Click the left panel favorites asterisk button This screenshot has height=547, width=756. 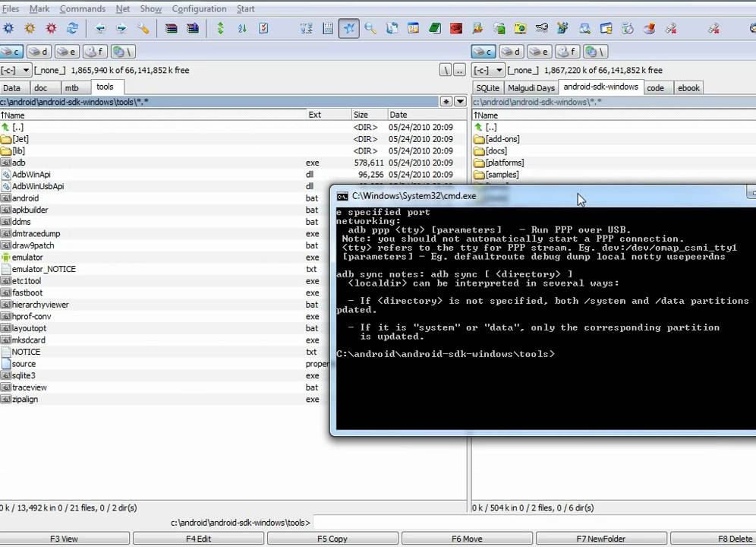[x=446, y=101]
